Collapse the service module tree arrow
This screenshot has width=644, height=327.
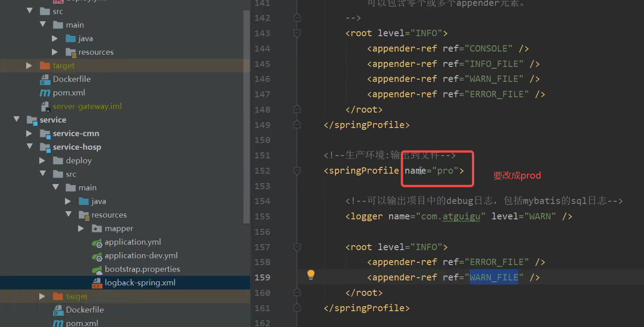[x=17, y=120]
